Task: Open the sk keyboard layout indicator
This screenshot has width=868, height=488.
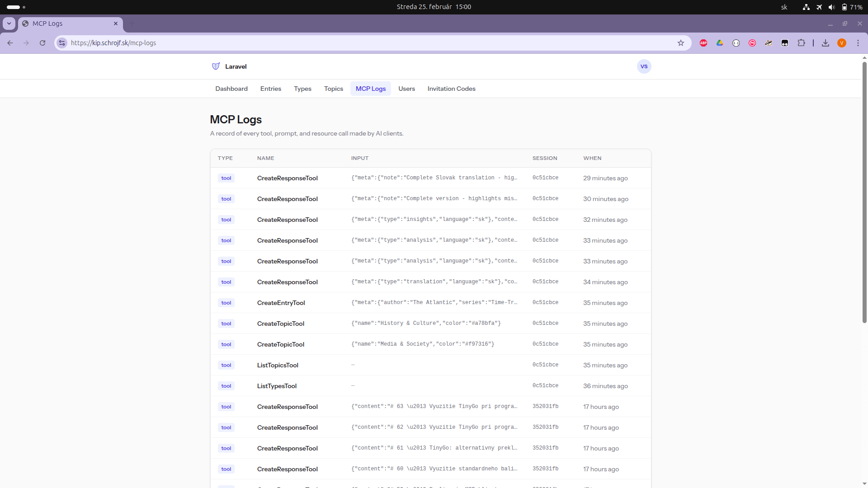Action: [x=784, y=7]
